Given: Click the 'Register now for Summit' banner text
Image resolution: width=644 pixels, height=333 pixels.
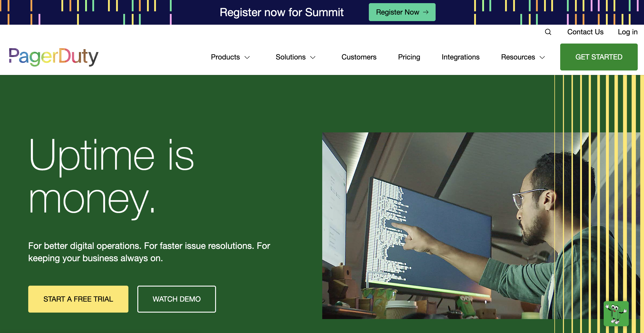Looking at the screenshot, I should (281, 12).
